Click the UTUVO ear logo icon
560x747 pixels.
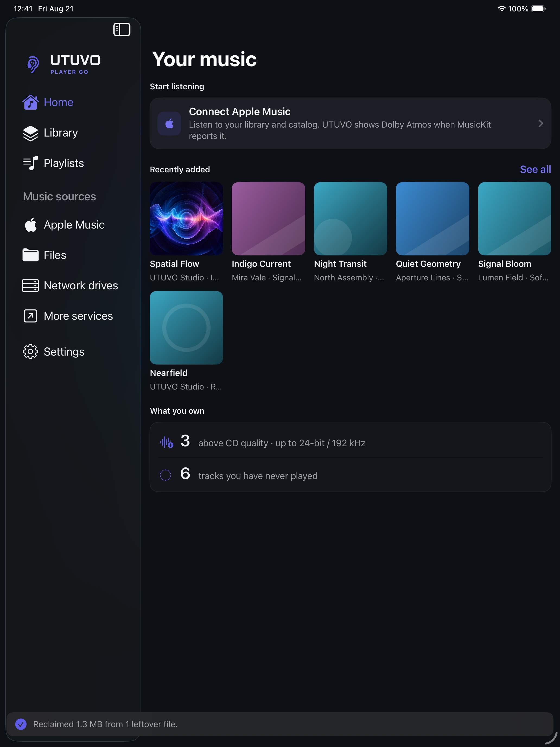[33, 64]
